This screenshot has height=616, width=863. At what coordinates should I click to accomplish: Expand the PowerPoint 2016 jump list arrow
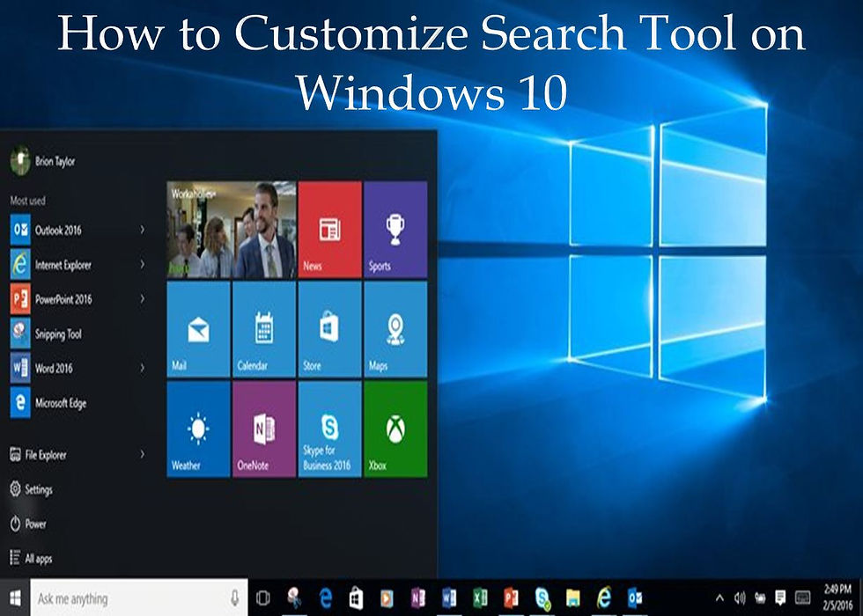(x=142, y=298)
